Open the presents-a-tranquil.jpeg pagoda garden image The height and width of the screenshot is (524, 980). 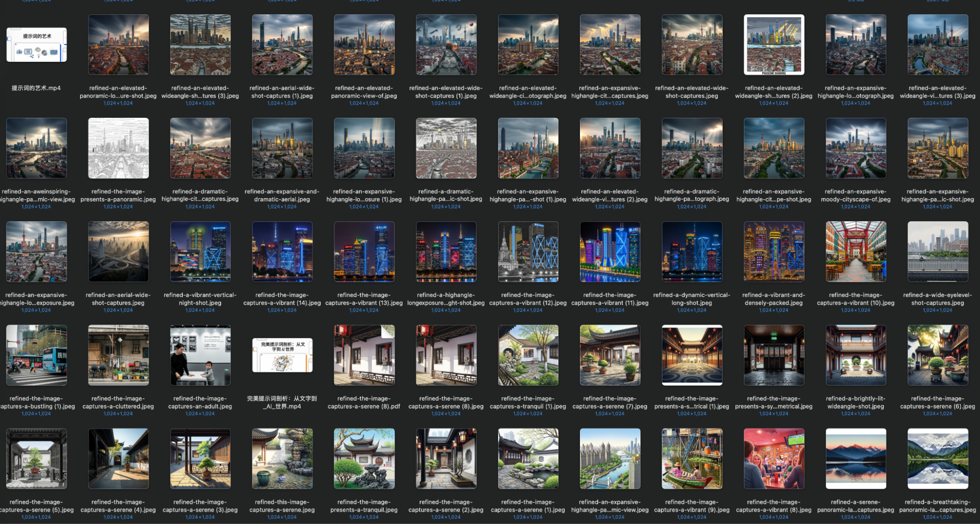364,458
